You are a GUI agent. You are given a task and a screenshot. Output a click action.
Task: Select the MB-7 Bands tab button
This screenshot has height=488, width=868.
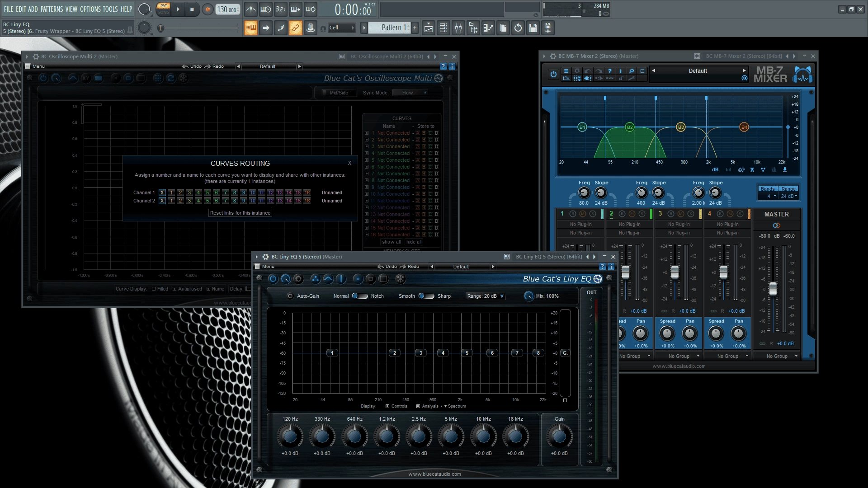point(768,189)
